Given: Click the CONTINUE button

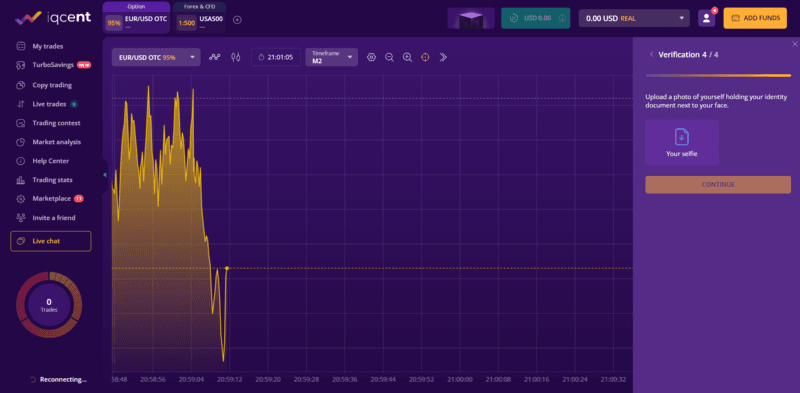Looking at the screenshot, I should tap(718, 185).
